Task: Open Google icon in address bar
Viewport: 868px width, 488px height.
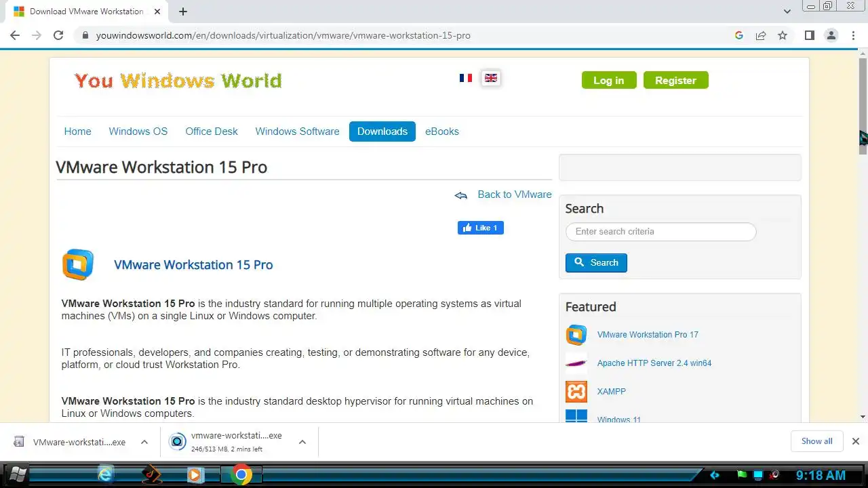Action: click(x=739, y=35)
